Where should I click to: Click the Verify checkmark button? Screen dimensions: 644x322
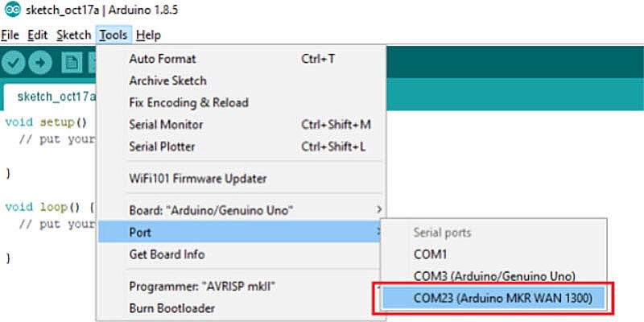point(14,61)
